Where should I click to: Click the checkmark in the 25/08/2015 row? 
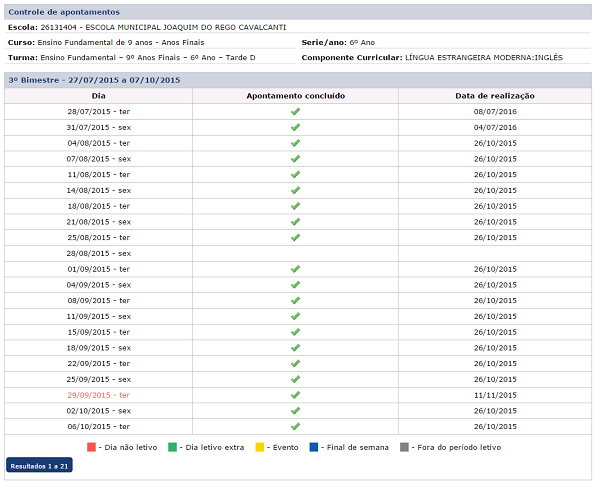point(295,238)
